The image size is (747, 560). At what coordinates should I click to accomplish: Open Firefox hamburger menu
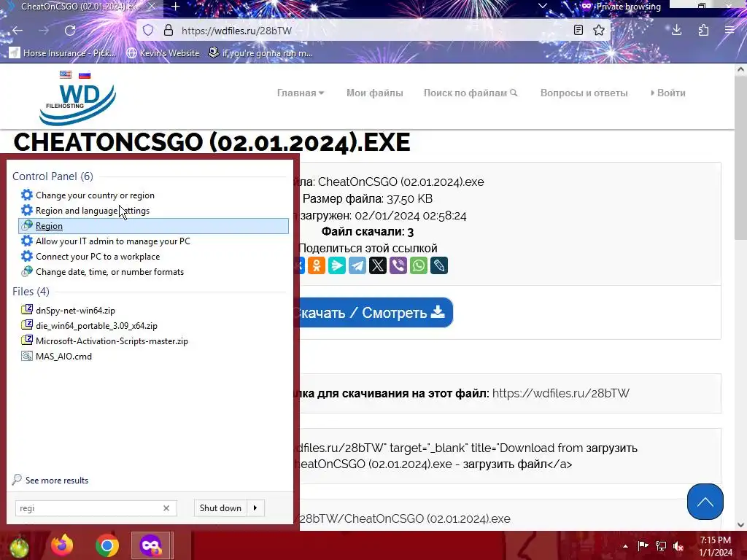point(729,31)
